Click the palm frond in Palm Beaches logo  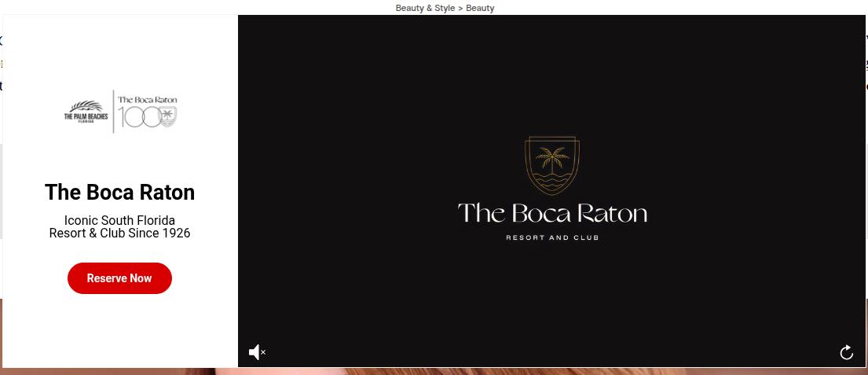pyautogui.click(x=85, y=106)
